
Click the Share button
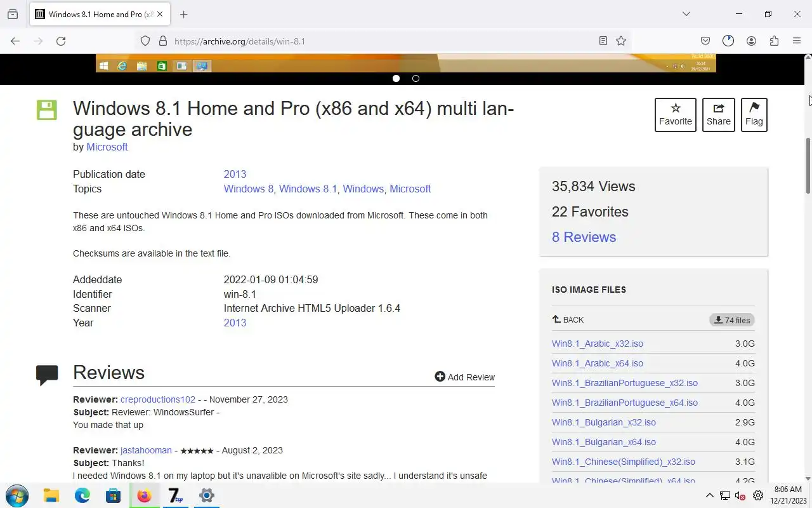pyautogui.click(x=719, y=115)
